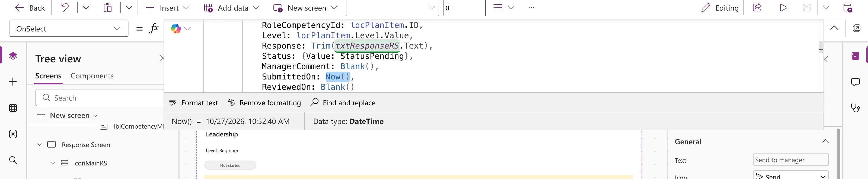Open the Variables {x} sidebar icon
Viewport: 868px width, 179px height.
click(x=13, y=134)
